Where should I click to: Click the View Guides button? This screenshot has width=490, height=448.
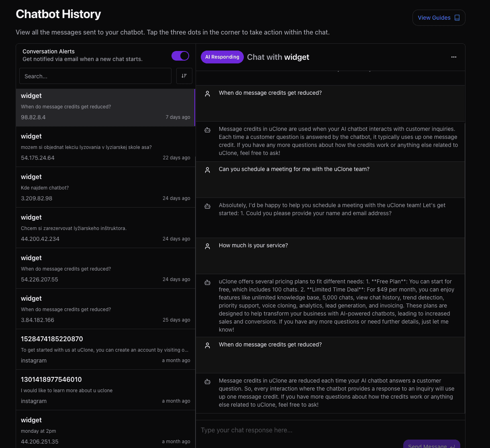[439, 18]
